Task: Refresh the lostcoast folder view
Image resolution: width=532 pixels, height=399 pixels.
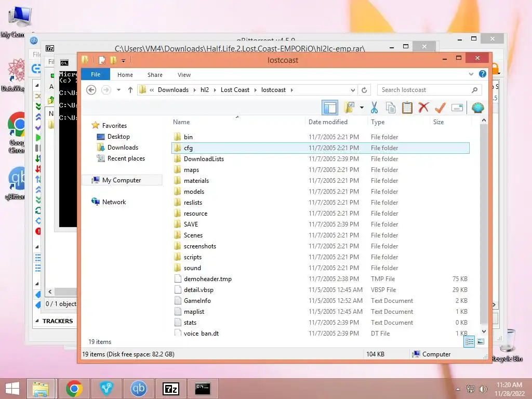Action: 364,90
